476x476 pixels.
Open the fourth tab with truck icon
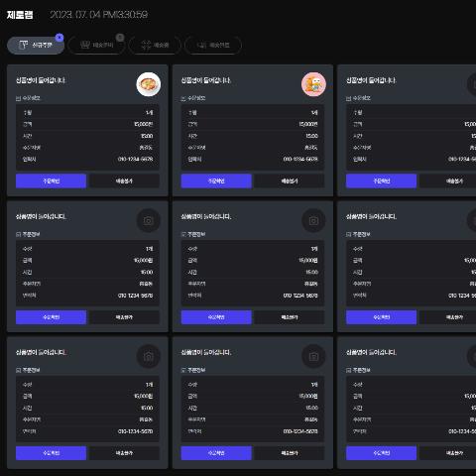point(213,45)
